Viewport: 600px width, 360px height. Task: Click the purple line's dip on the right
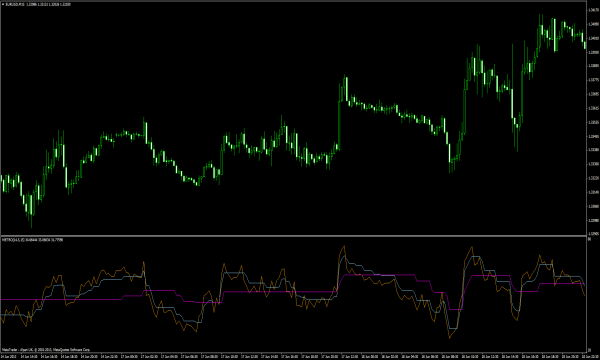(x=455, y=309)
